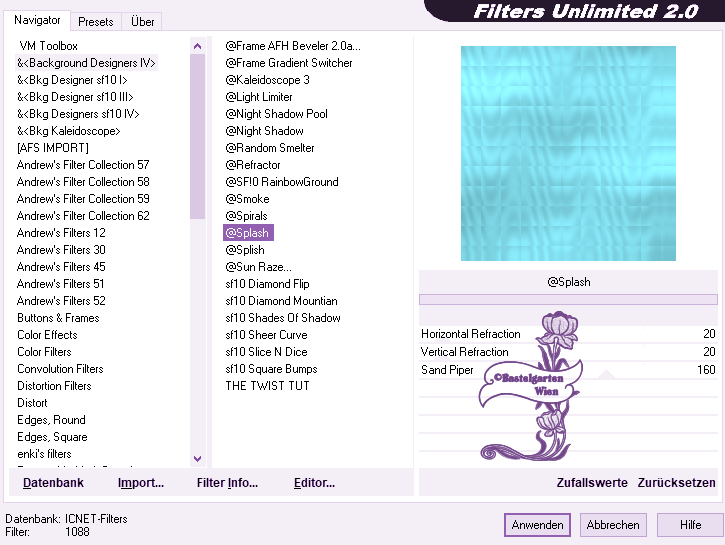Select &<Bkg Designer sf10 III> category

pyautogui.click(x=75, y=97)
